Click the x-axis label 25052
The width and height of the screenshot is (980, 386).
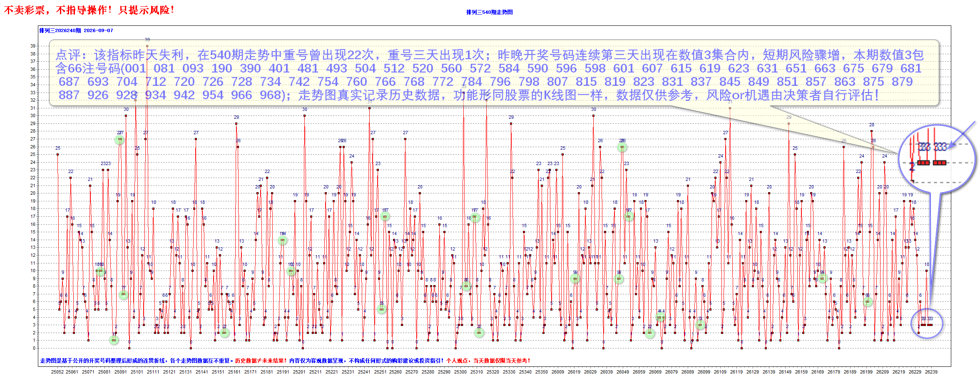click(57, 372)
